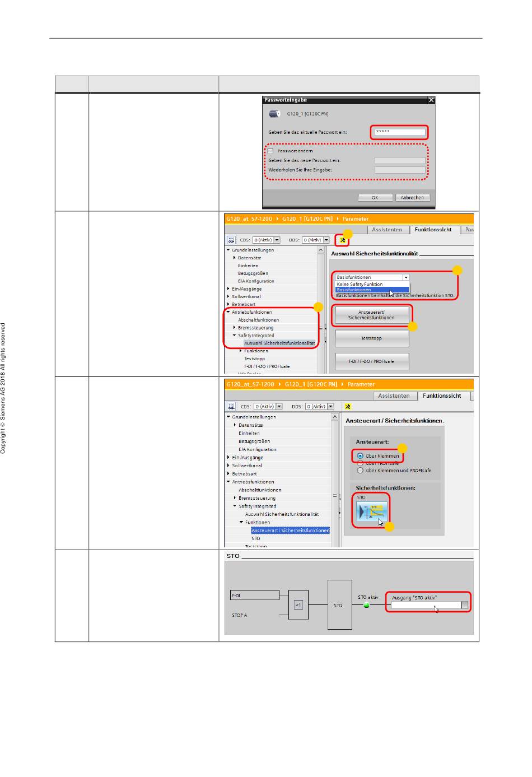Select Auswahl Sicherheitsfunktionalität in the Auswahl view tree
The height and width of the screenshot is (777, 532).
point(279,343)
